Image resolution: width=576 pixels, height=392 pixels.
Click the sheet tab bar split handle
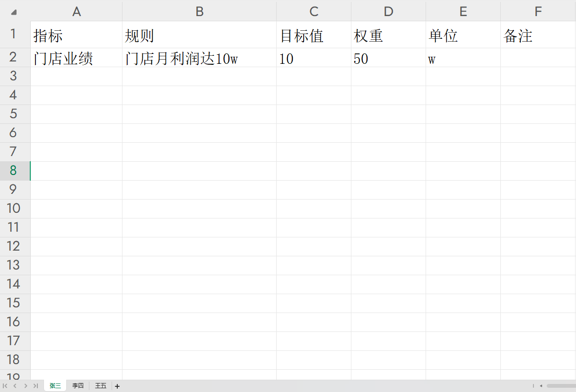pyautogui.click(x=533, y=386)
